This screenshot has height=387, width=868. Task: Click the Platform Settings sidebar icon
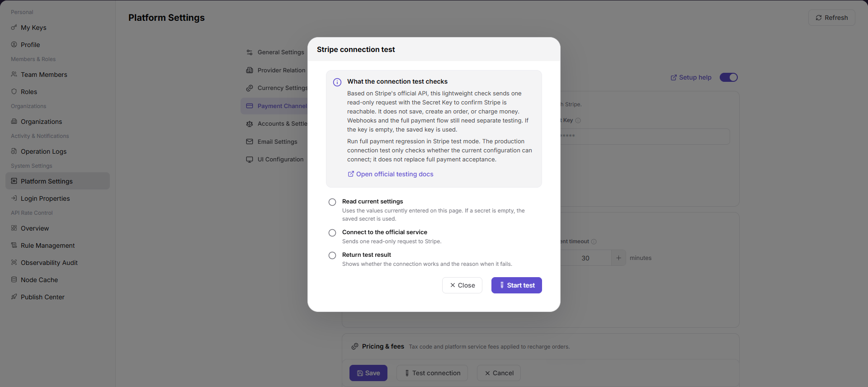click(14, 181)
